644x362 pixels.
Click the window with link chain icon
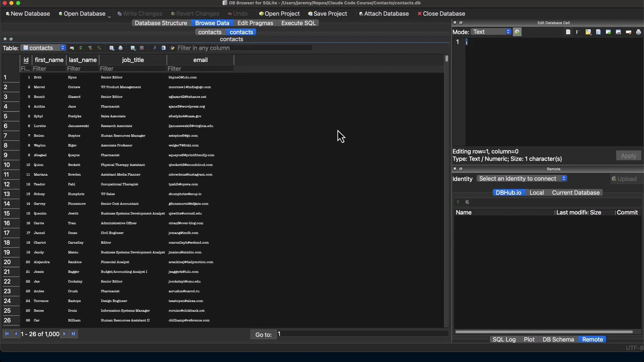[618, 32]
